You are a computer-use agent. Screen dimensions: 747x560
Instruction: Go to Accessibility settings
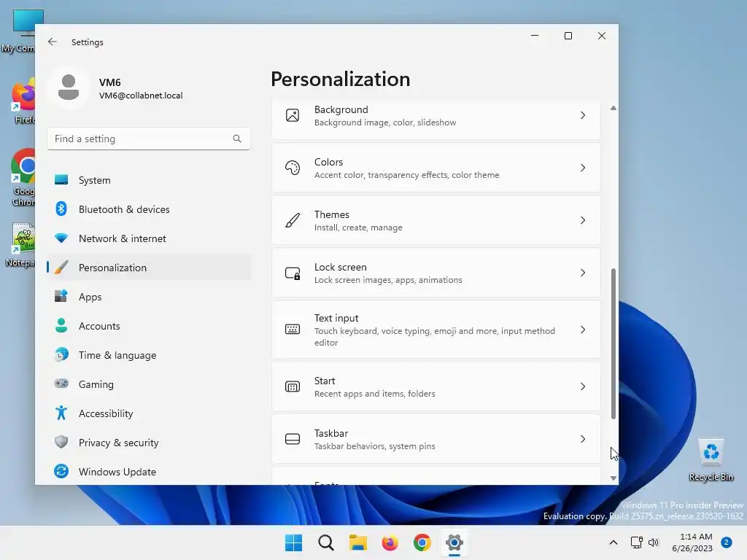point(149,413)
